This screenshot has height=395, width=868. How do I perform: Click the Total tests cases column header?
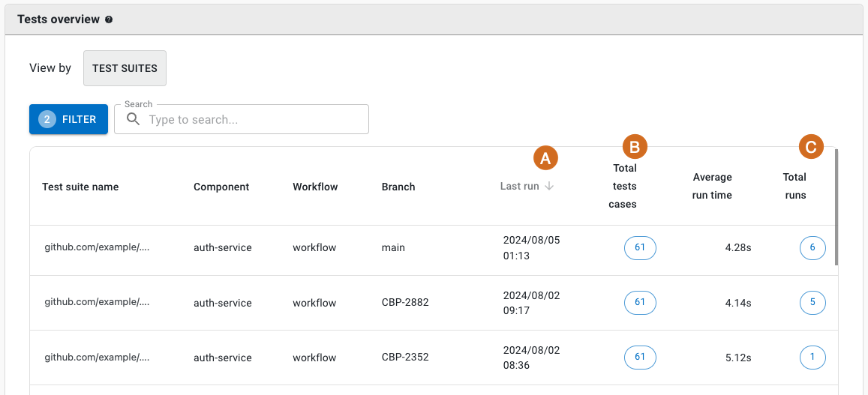coord(623,187)
